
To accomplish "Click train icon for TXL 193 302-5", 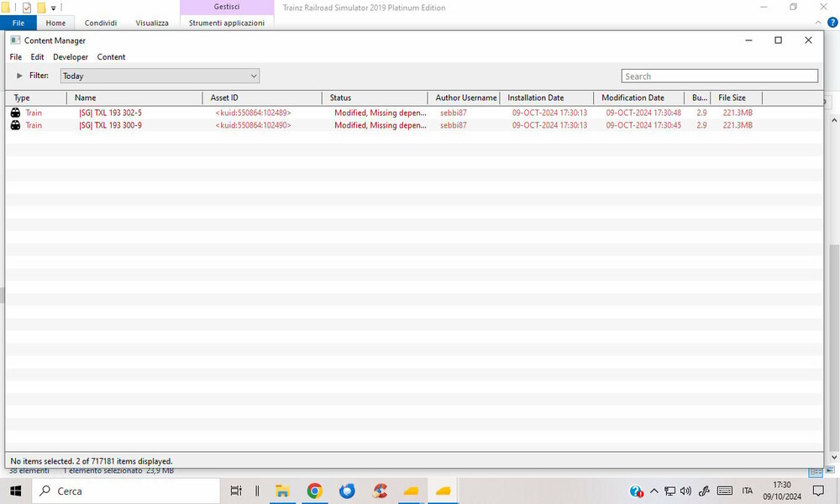I will tap(15, 113).
